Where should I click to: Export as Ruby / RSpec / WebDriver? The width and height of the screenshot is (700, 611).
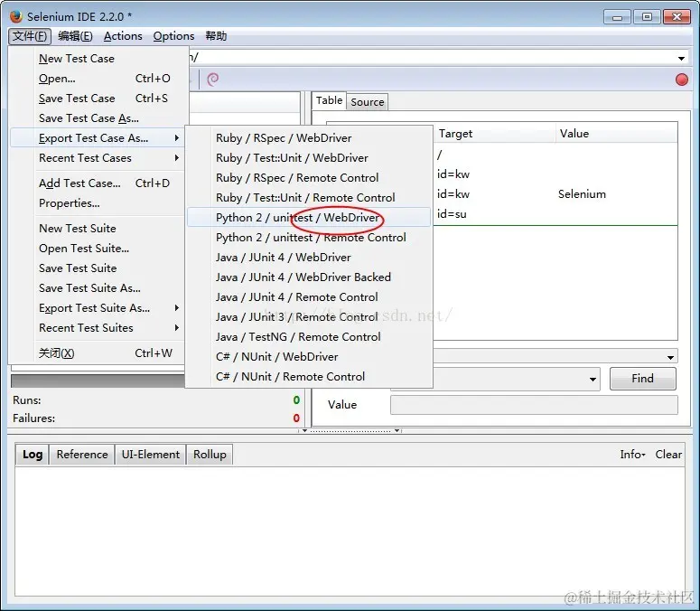pyautogui.click(x=309, y=138)
